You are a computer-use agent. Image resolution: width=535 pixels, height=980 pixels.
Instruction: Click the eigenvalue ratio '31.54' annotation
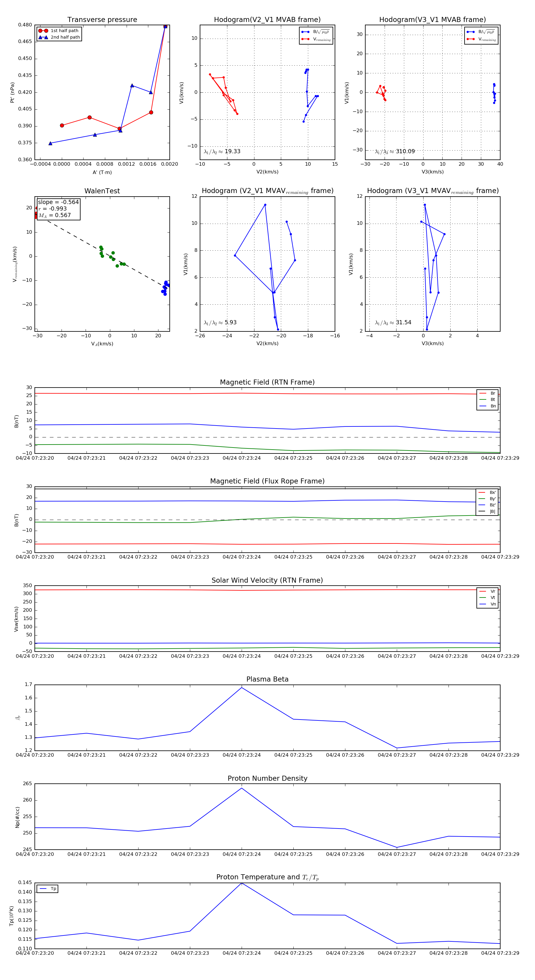[393, 323]
